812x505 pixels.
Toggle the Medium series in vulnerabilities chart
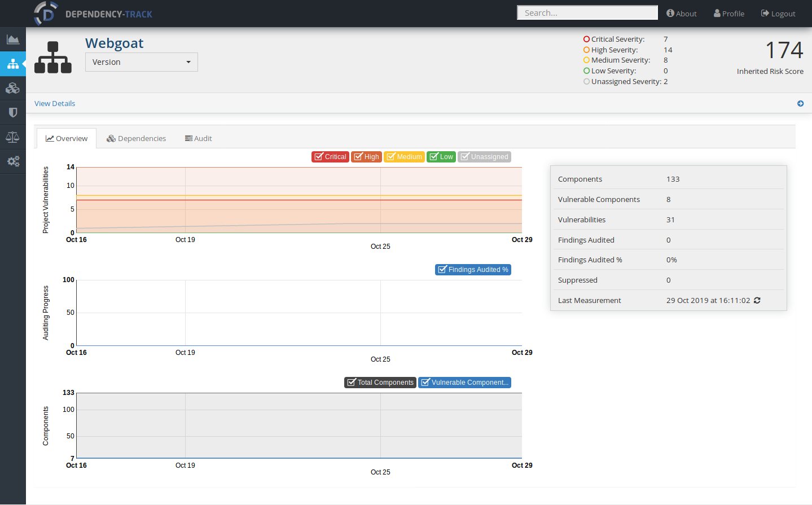404,157
